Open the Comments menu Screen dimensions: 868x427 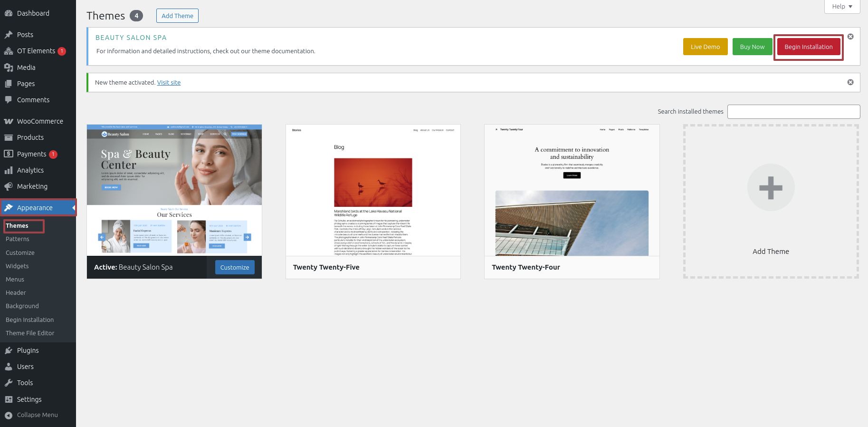(x=38, y=100)
